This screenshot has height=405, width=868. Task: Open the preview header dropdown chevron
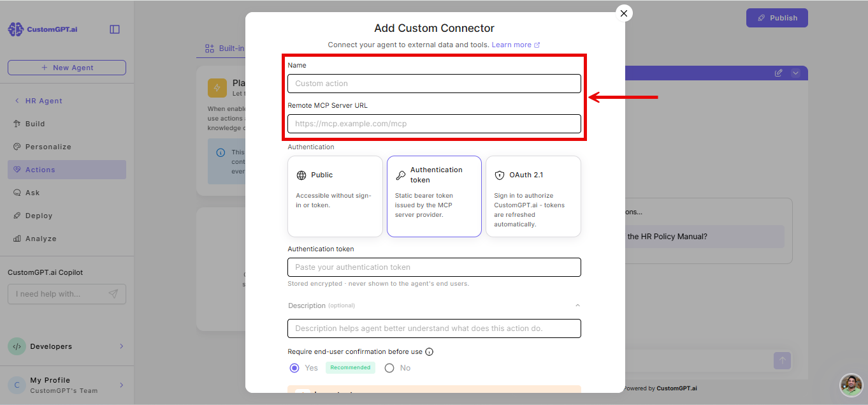[x=795, y=73]
